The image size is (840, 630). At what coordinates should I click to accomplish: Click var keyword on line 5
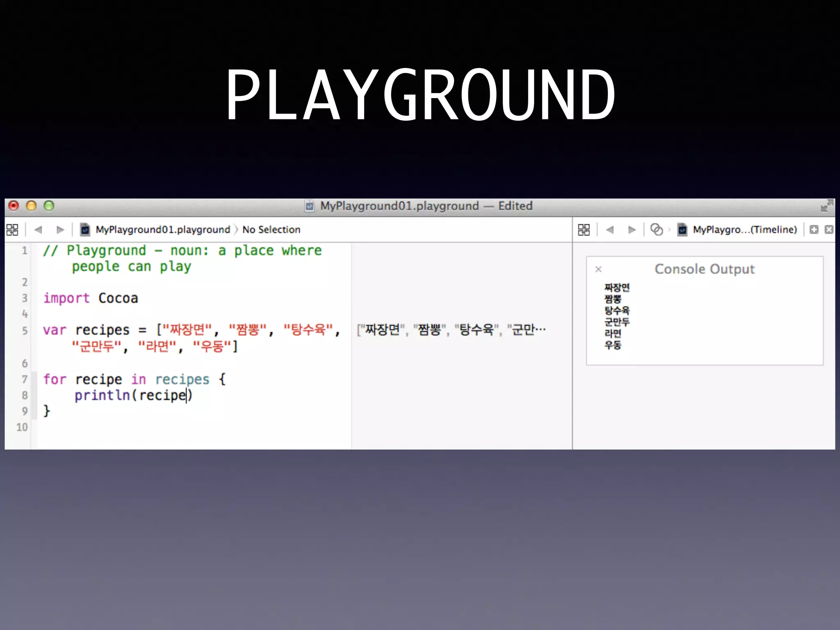pyautogui.click(x=55, y=330)
